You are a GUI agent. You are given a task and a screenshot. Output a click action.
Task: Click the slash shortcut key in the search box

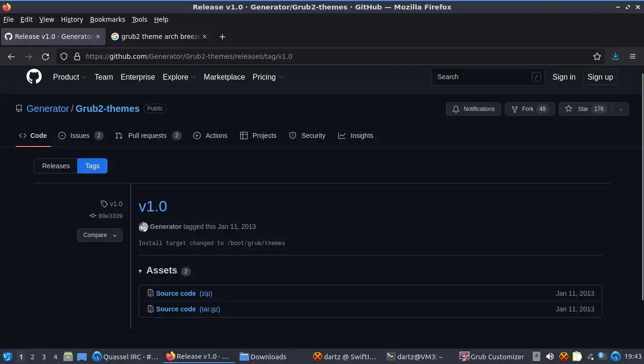tap(536, 77)
